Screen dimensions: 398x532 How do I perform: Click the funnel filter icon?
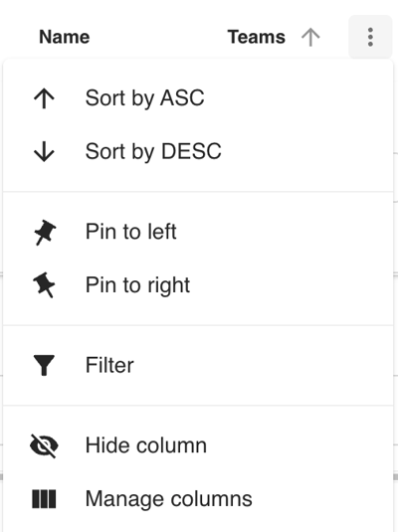[44, 365]
